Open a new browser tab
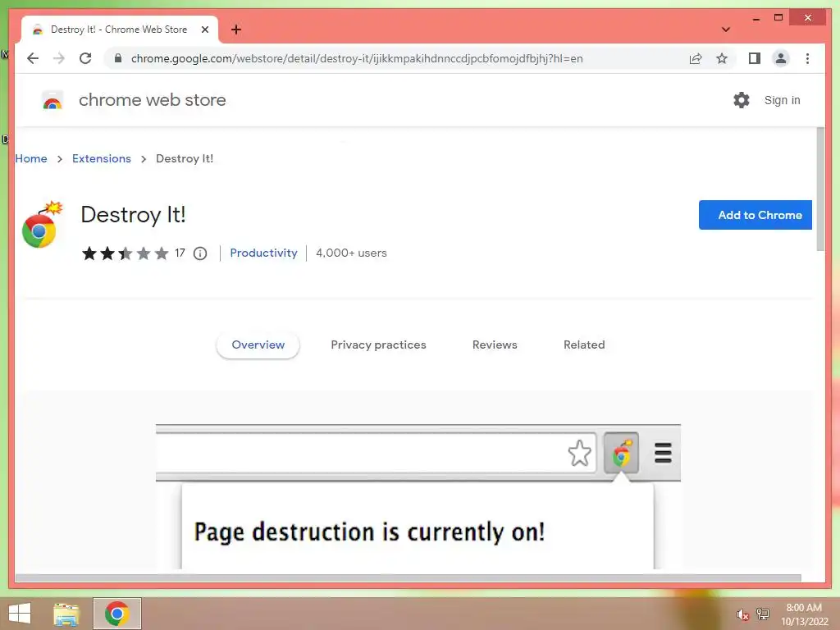840x630 pixels. point(236,30)
